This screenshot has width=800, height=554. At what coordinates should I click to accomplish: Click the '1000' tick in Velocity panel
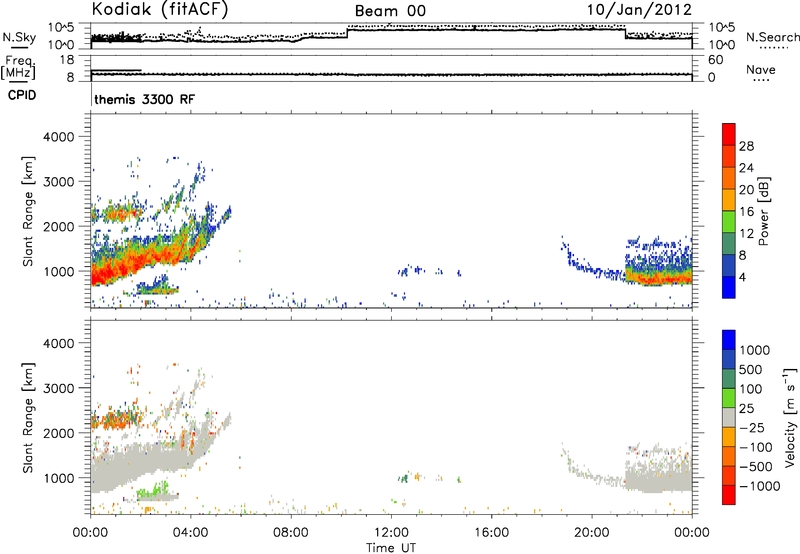59,478
